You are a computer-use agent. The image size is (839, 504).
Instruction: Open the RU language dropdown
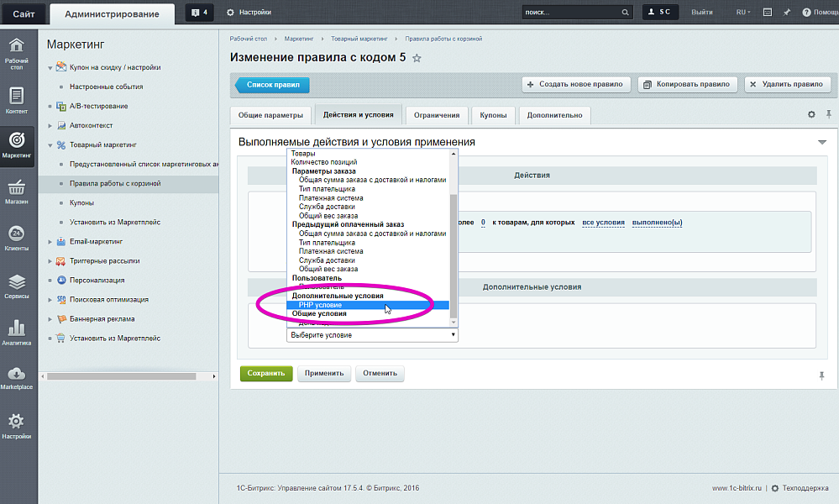743,13
